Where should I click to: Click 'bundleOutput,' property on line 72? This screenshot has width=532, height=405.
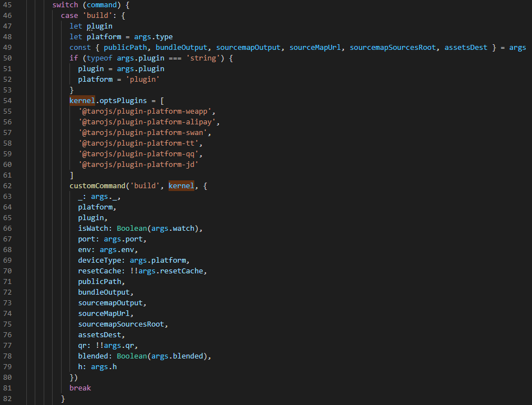(106, 292)
